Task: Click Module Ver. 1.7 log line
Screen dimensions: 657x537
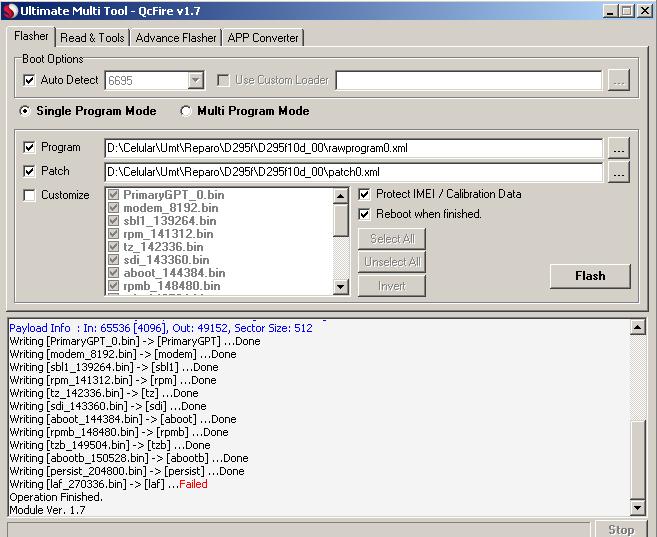Action: (47, 510)
